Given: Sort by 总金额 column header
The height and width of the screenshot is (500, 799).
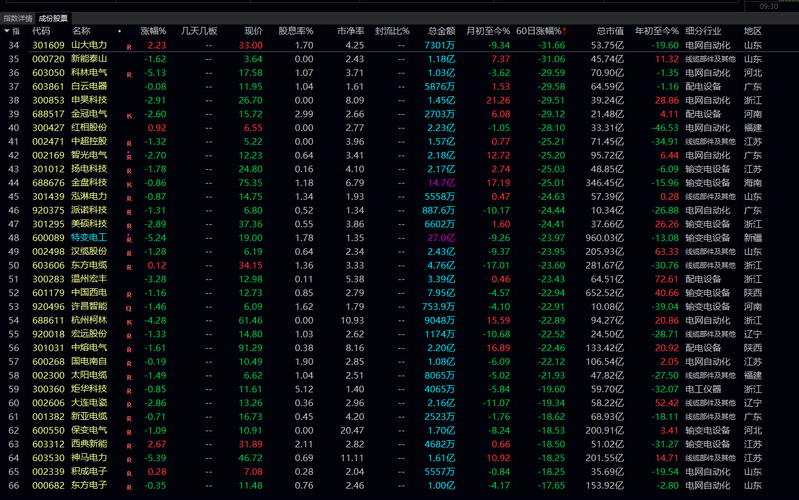Looking at the screenshot, I should pyautogui.click(x=441, y=31).
